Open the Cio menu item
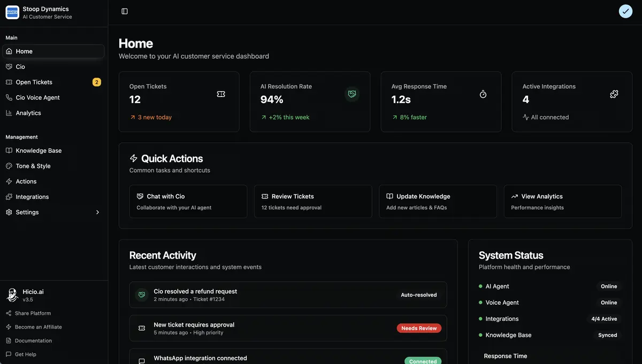 53,67
